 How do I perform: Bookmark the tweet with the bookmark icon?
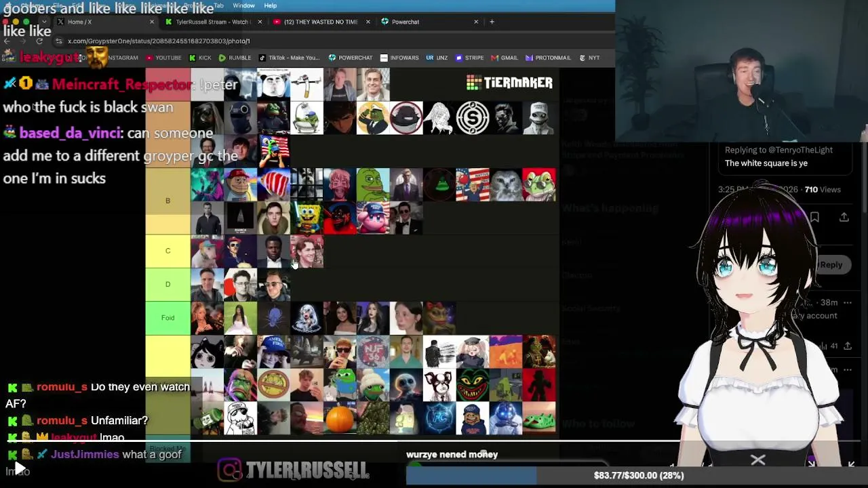pos(814,218)
